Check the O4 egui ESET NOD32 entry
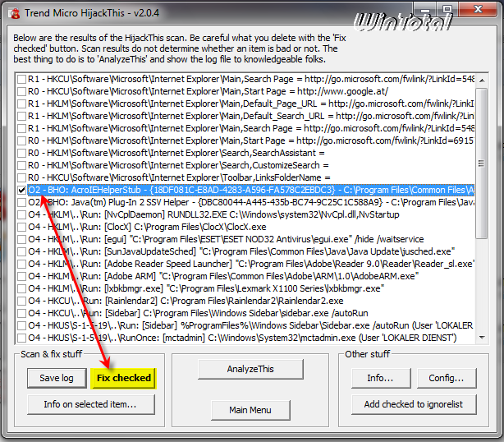 coord(21,239)
